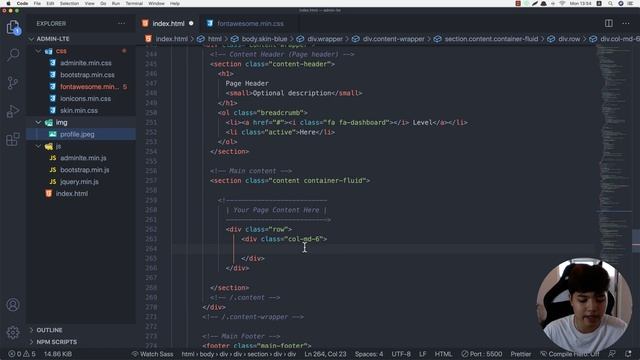Click HTML language mode in status bar
This screenshot has height=360, width=640.
443,354
